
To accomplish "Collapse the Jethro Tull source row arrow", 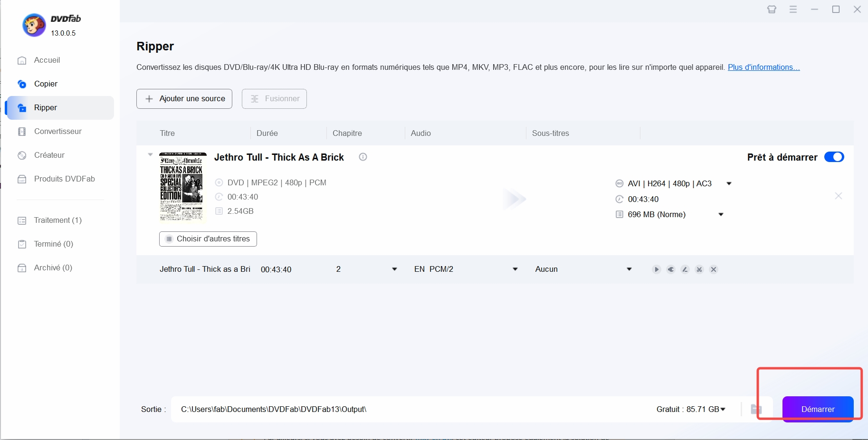I will pos(150,155).
